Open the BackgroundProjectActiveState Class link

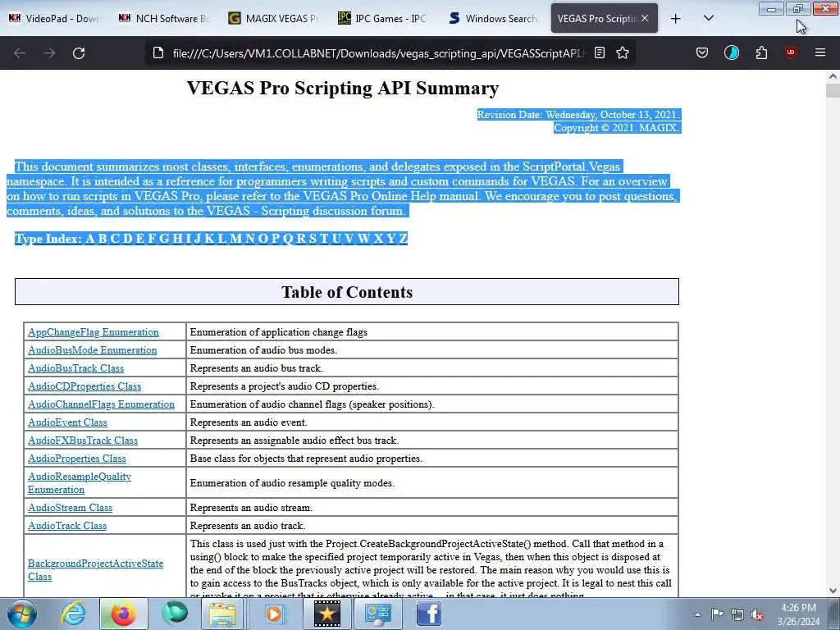(x=95, y=570)
